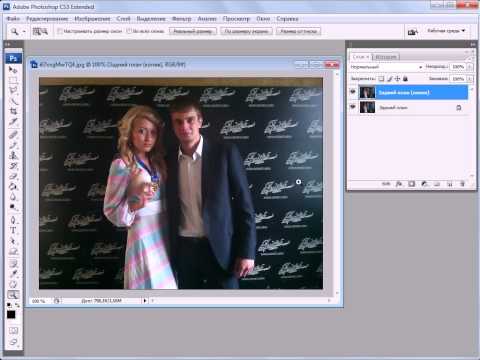Toggle lock all padlock icon
Screen dimensions: 480x360
pyautogui.click(x=405, y=79)
